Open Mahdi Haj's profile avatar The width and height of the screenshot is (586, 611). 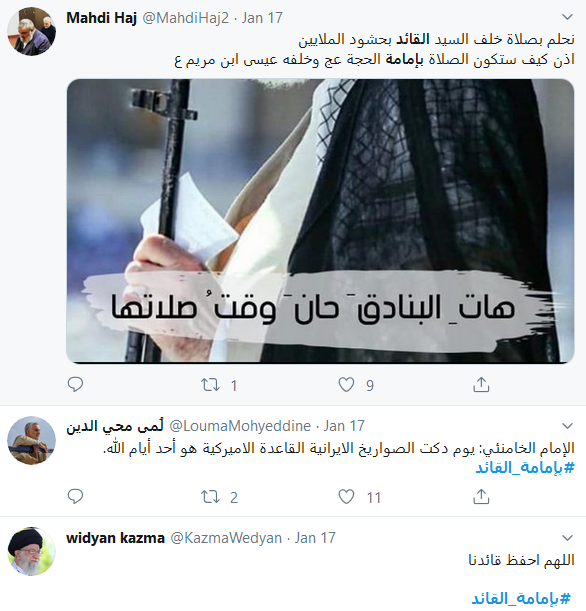[x=32, y=32]
